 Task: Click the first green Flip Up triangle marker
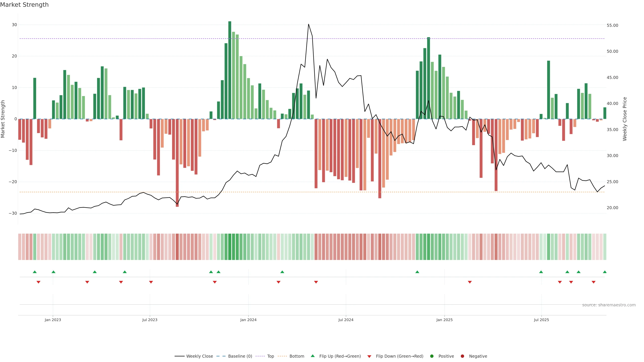click(35, 272)
